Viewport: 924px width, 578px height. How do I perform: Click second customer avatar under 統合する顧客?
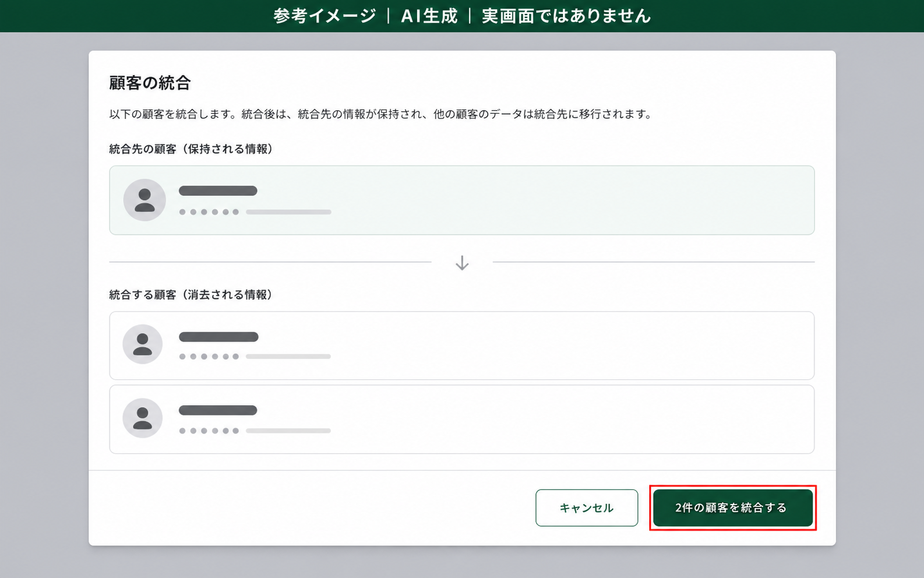pos(143,418)
